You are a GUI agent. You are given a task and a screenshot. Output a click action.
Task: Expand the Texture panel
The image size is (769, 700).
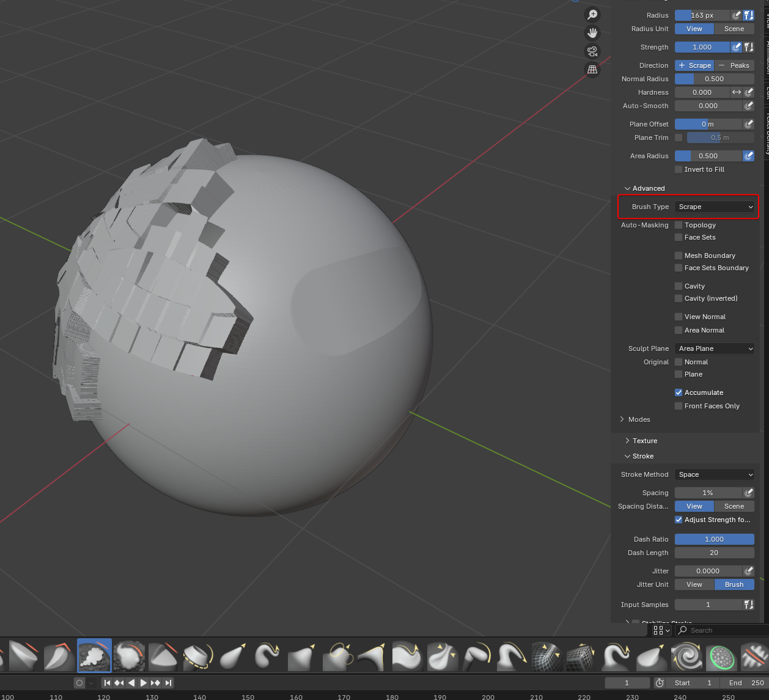[x=645, y=441]
